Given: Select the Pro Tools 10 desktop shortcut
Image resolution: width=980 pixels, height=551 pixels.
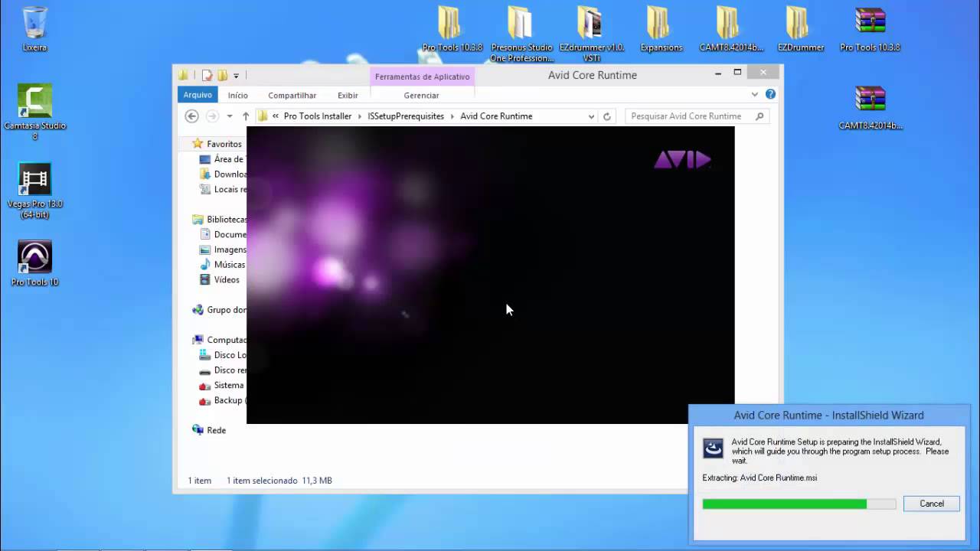Looking at the screenshot, I should click(x=34, y=263).
